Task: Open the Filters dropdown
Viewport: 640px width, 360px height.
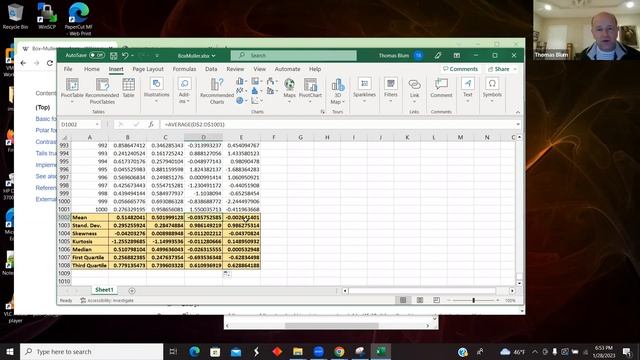Action: [391, 89]
